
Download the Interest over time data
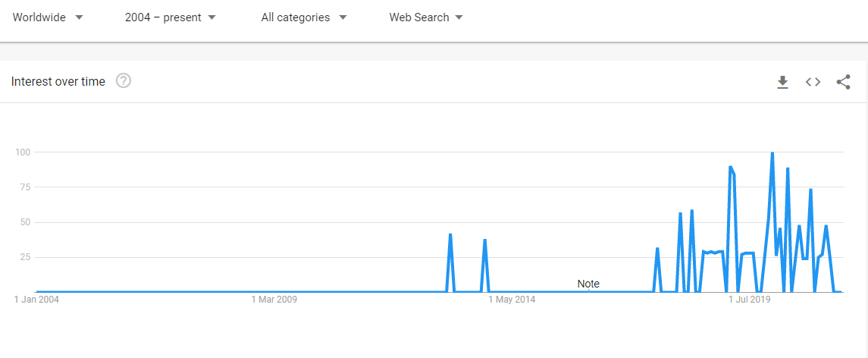pos(782,82)
